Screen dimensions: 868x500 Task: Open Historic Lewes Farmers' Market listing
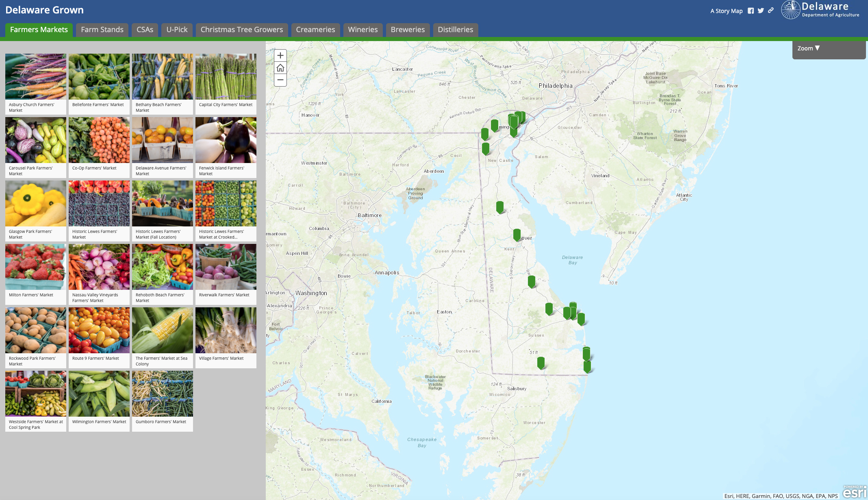[99, 210]
